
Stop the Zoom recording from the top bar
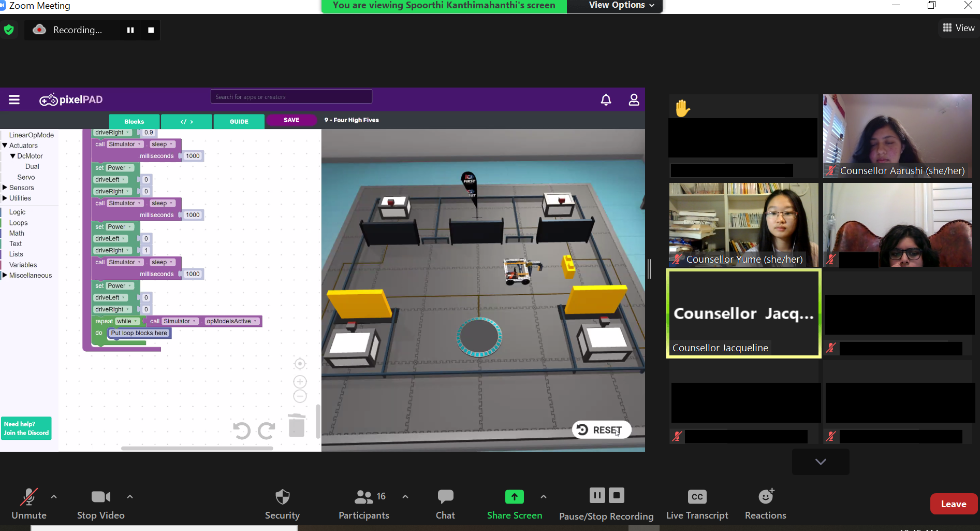tap(151, 30)
